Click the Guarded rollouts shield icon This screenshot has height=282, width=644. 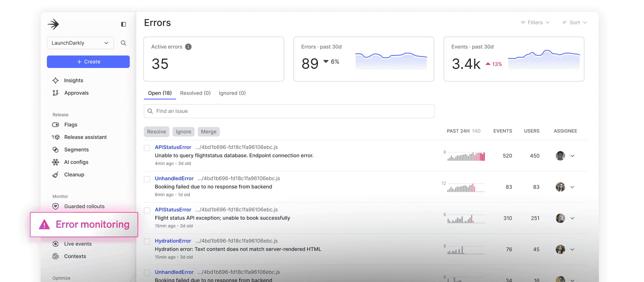coord(56,206)
